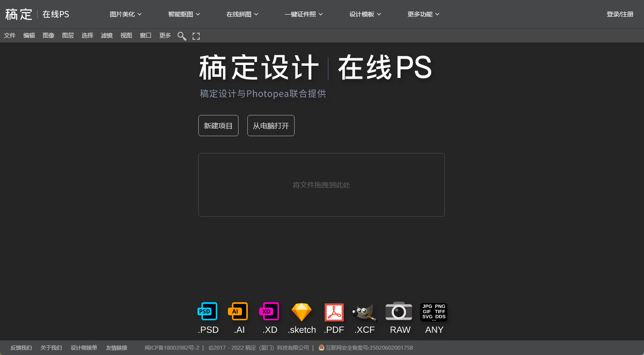
Task: Click the 新建项目 button
Action: [218, 126]
